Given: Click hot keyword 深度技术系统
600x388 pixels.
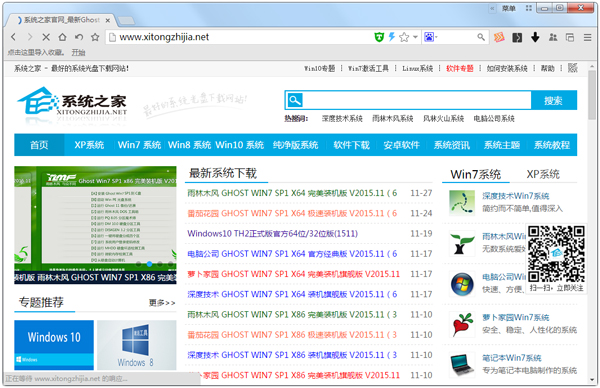Looking at the screenshot, I should [x=342, y=119].
